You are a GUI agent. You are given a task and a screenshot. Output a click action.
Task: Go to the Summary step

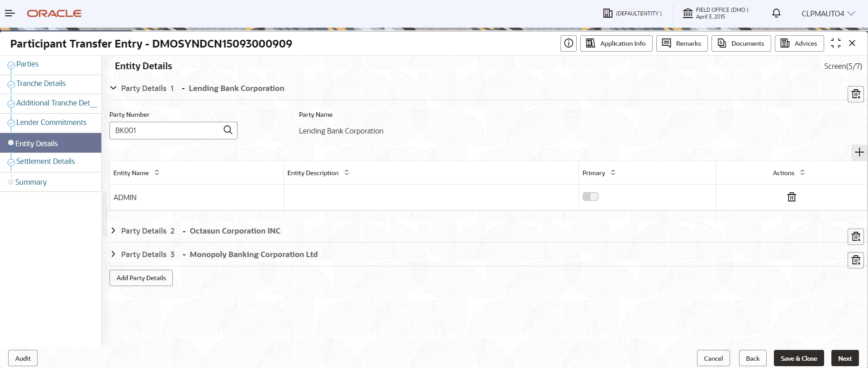[x=31, y=182]
